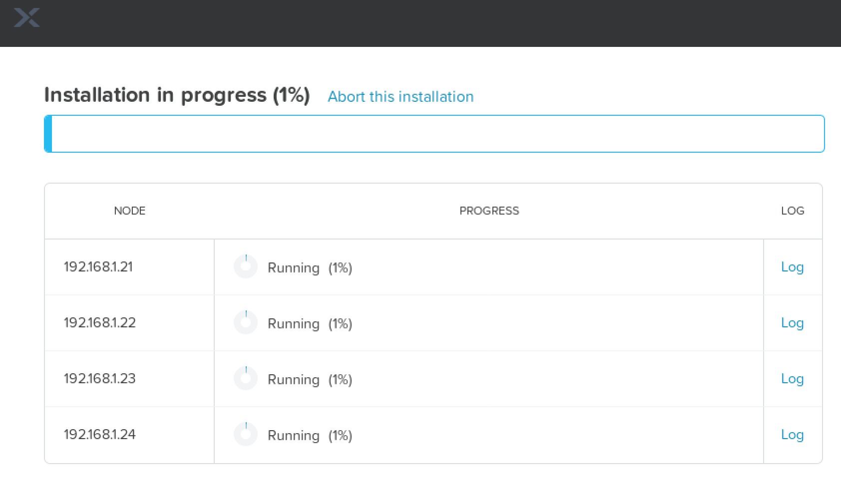
Task: Click the LOG column header
Action: point(793,211)
